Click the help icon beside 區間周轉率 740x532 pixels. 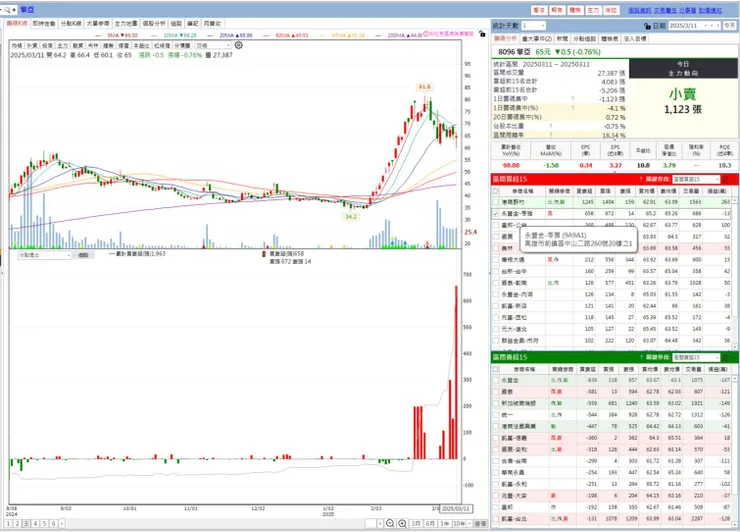tap(551, 135)
